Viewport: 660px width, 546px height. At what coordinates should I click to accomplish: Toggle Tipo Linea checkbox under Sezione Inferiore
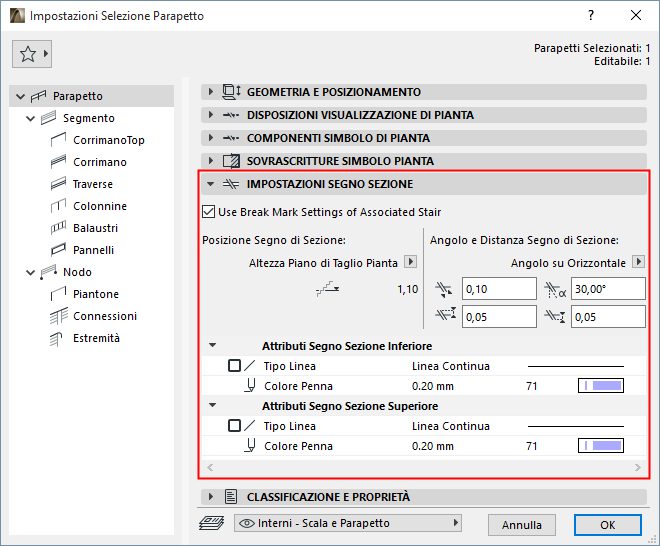[x=235, y=366]
